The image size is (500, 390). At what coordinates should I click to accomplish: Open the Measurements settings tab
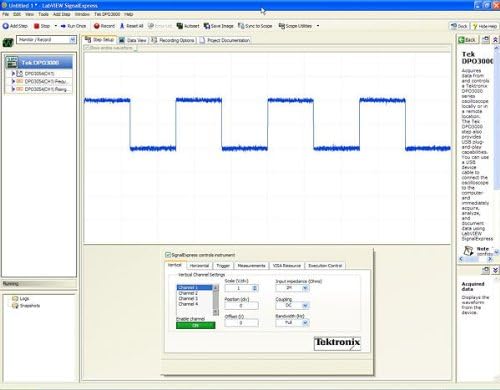251,266
